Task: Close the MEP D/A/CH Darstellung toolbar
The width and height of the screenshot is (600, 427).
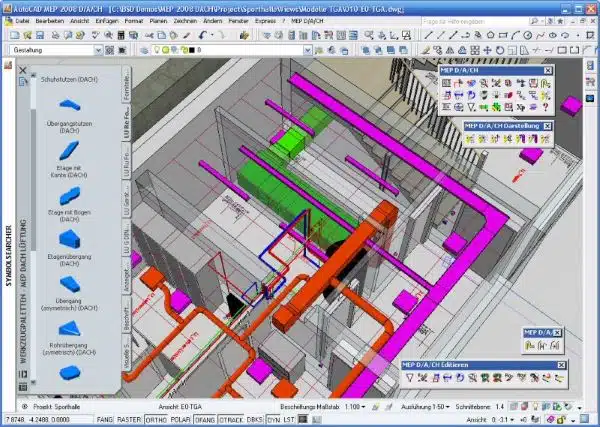Action: 548,125
